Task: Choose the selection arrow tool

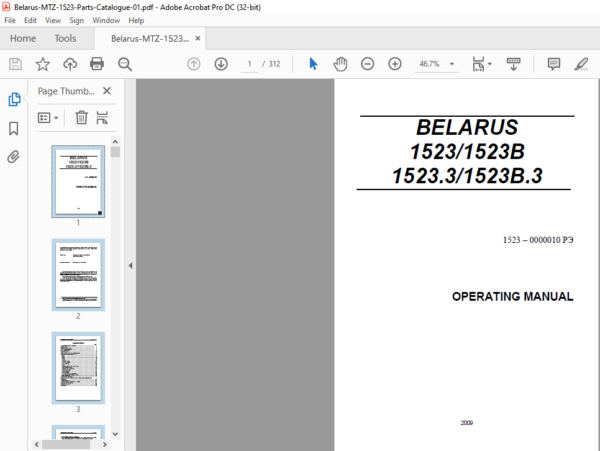Action: [313, 64]
